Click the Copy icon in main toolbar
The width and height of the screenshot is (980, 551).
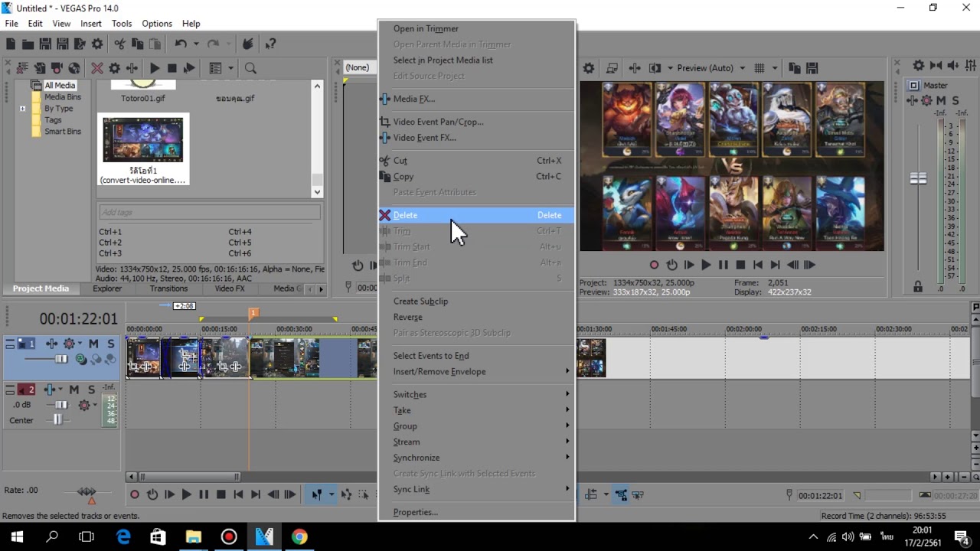pos(138,44)
